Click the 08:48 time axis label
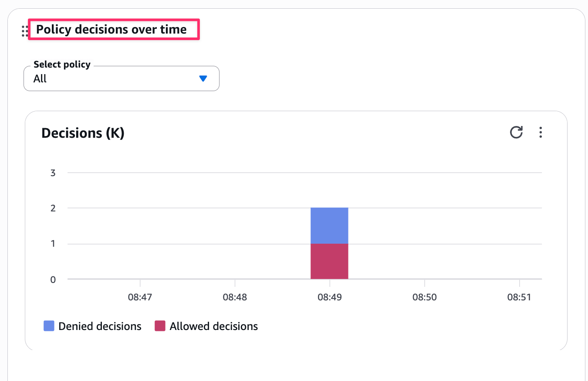The image size is (588, 381). [235, 297]
